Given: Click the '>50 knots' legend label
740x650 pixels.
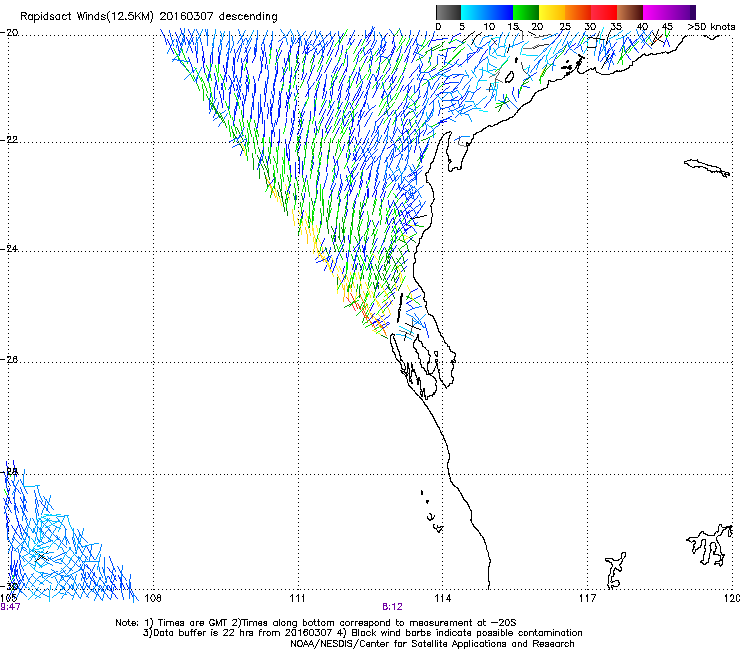Looking at the screenshot, I should click(711, 27).
